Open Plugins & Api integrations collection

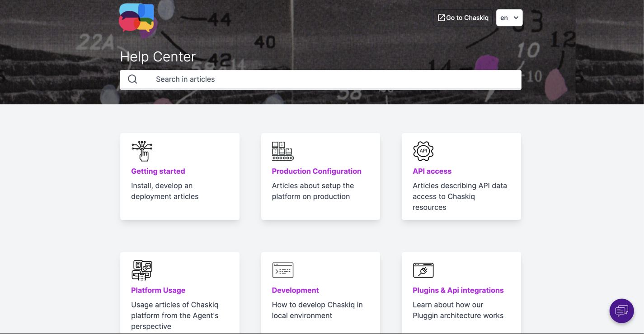coord(458,290)
